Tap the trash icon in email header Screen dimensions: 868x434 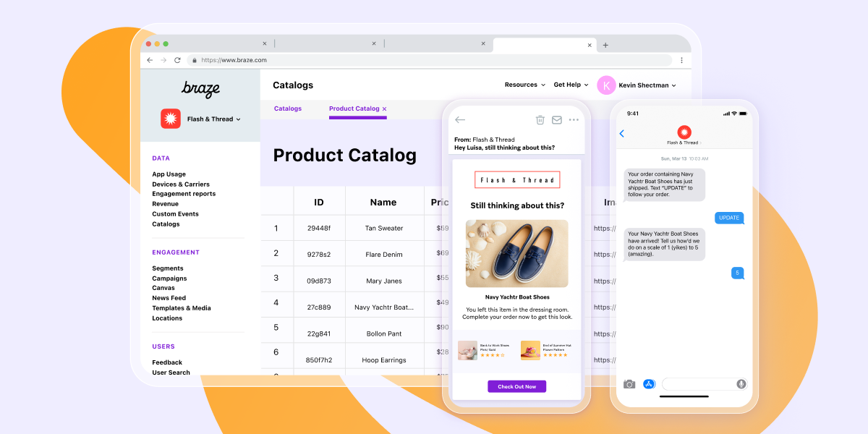click(540, 120)
